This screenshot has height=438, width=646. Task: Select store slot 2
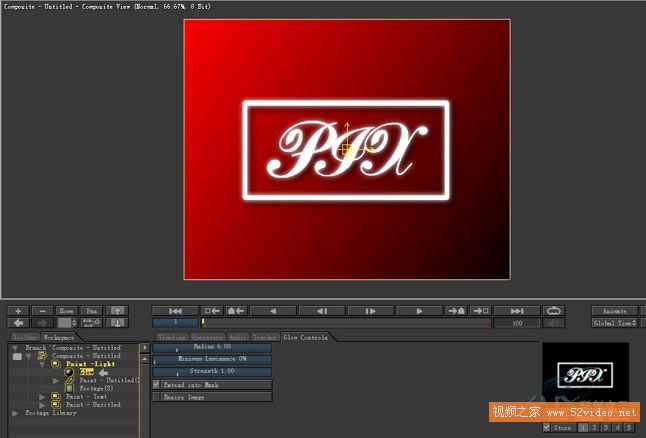(x=595, y=428)
